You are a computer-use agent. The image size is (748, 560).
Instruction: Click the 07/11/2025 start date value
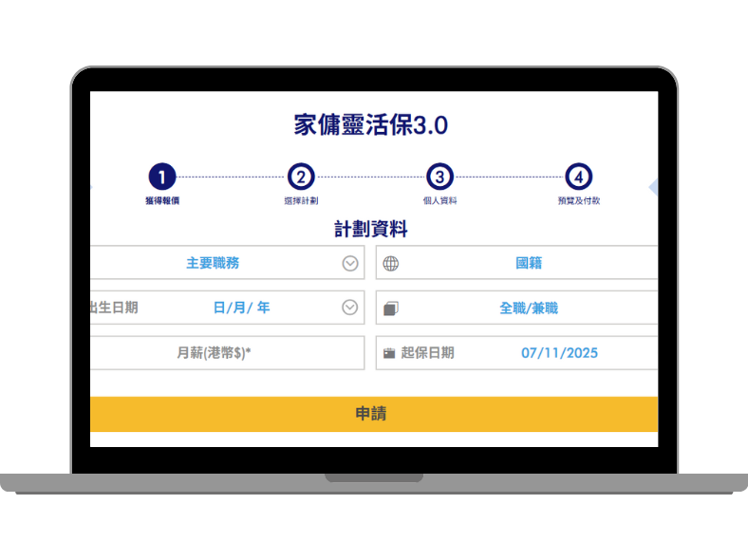(x=559, y=353)
